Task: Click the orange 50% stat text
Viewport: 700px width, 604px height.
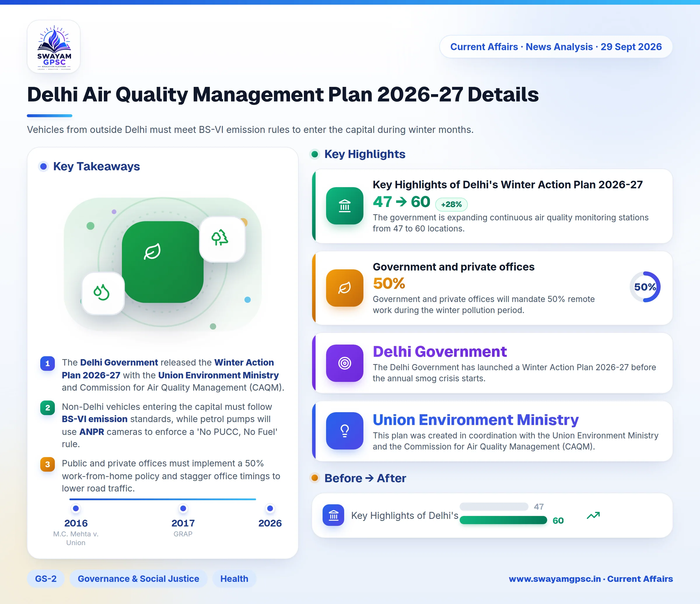Action: [x=389, y=283]
